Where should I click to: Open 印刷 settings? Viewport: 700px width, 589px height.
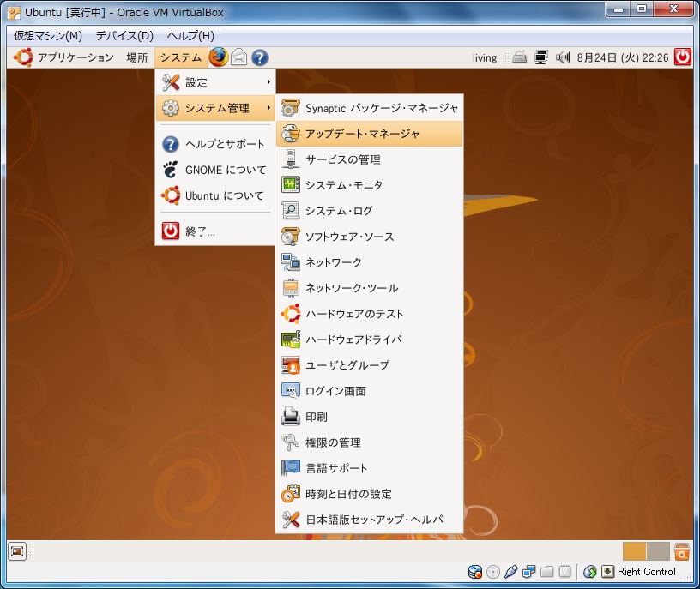click(369, 417)
